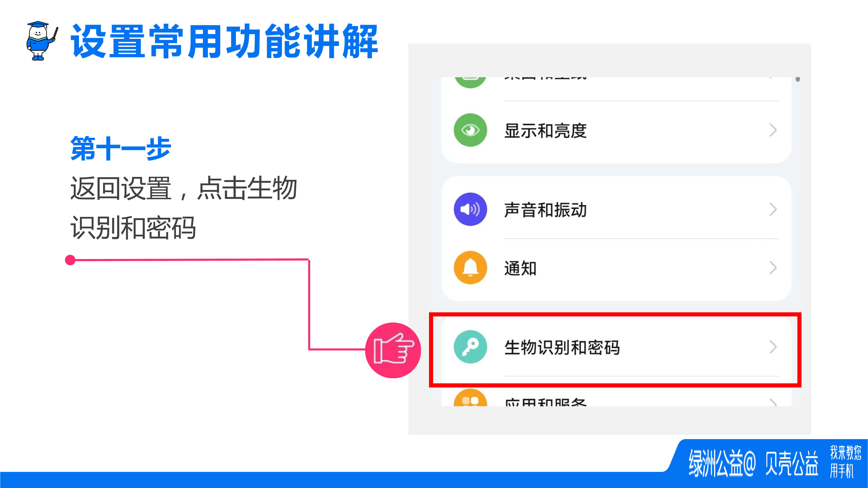Open the 声音和振动 menu entry

pos(616,209)
